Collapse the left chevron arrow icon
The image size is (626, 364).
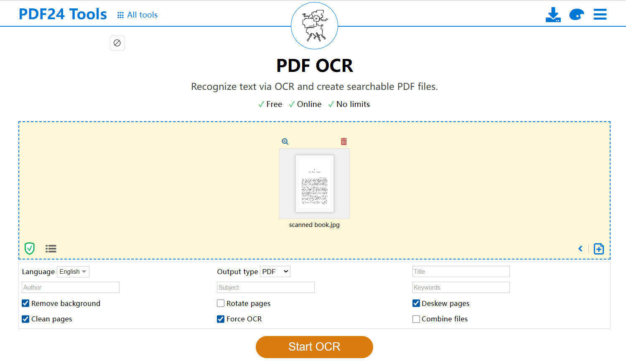click(x=580, y=249)
